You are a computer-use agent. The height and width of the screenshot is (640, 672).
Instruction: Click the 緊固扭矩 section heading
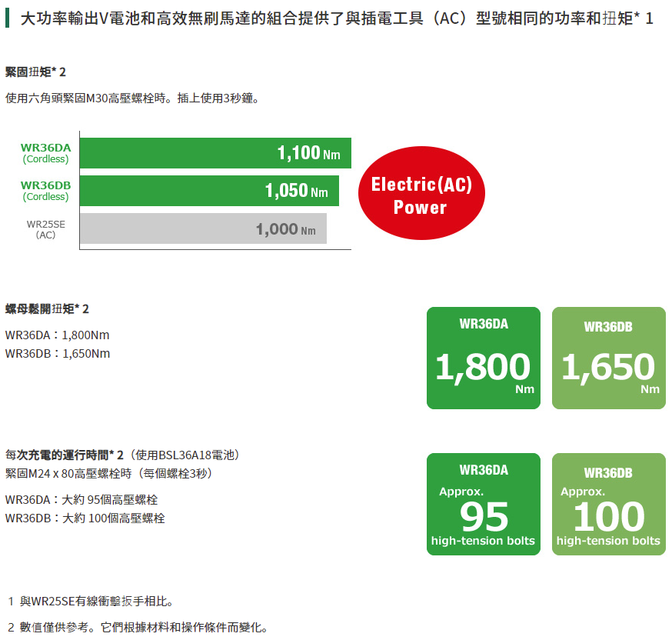[35, 72]
